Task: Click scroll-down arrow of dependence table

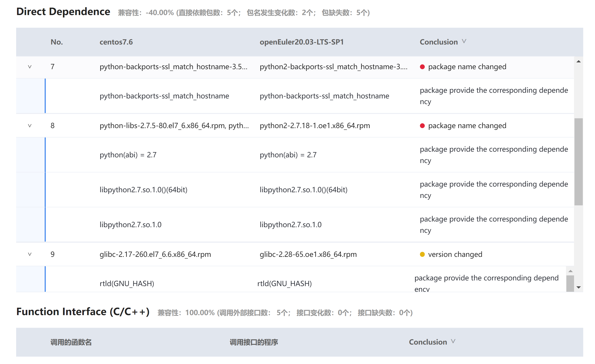Action: (578, 287)
